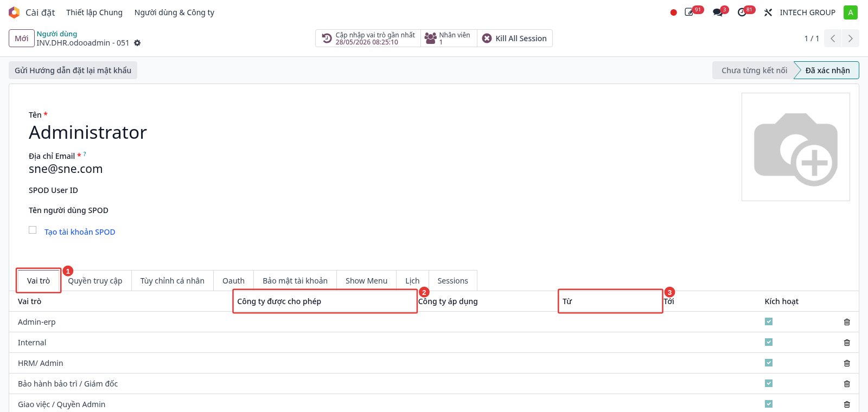Open the Sessions tab
The height and width of the screenshot is (412, 868).
tap(453, 281)
